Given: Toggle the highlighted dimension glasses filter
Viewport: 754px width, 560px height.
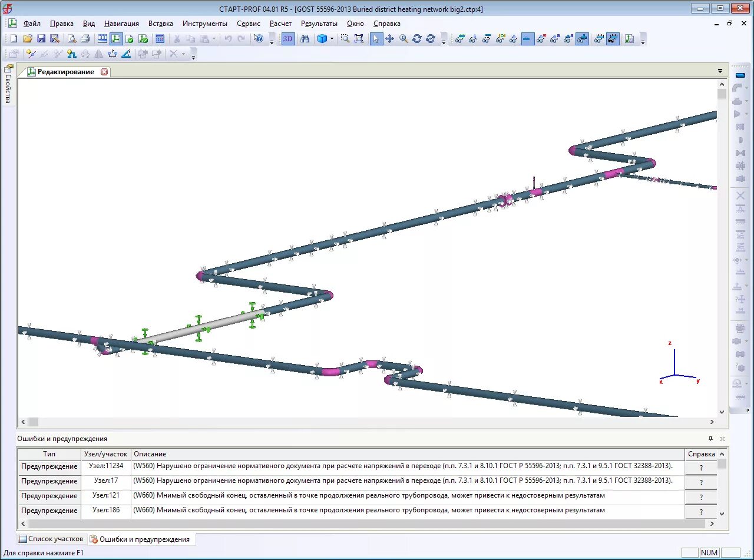Looking at the screenshot, I should coord(613,39).
